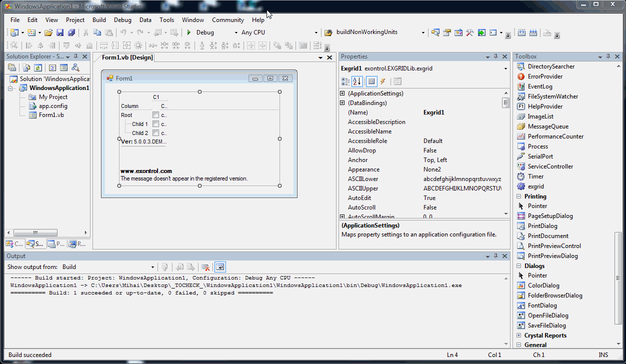Check the Root row checkbox

click(x=155, y=115)
